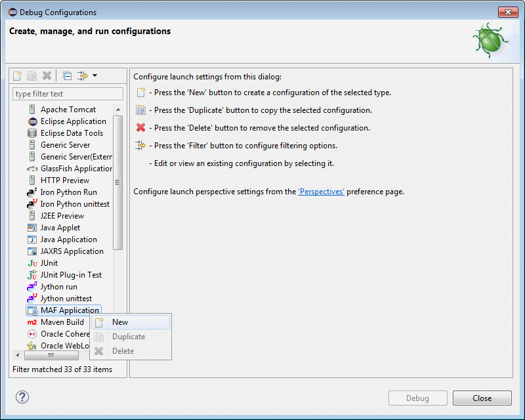Click the Debug button
The width and height of the screenshot is (525, 420).
pos(417,398)
